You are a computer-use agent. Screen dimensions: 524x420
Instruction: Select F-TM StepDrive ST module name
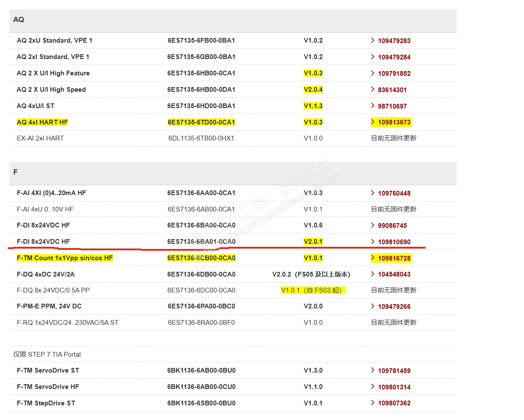pos(46,403)
